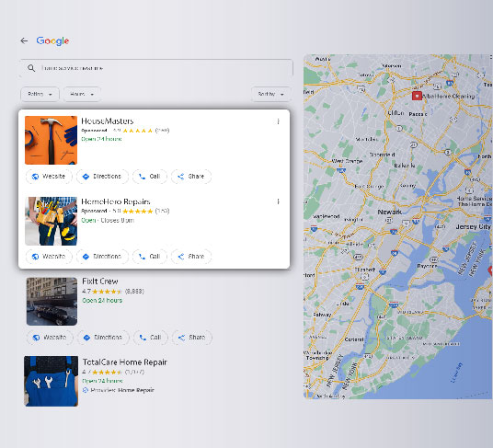The height and width of the screenshot is (448, 493).
Task: Visit FixIt Crew website
Action: [50, 338]
